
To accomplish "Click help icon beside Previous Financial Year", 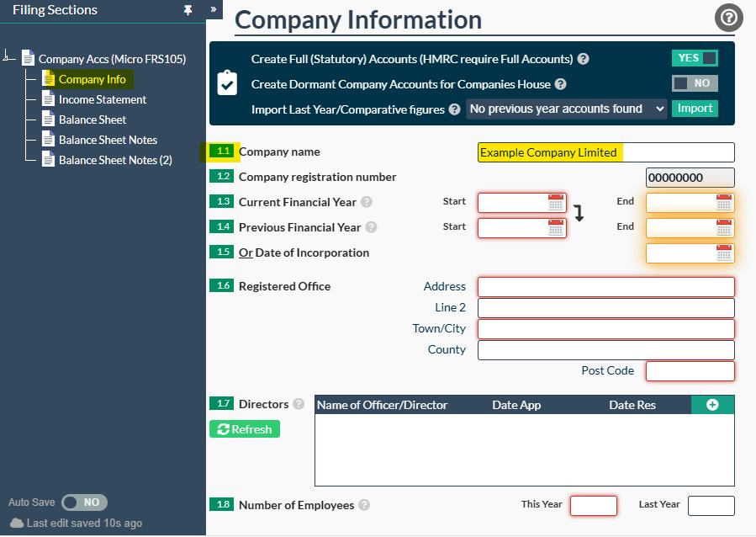I will tap(371, 227).
